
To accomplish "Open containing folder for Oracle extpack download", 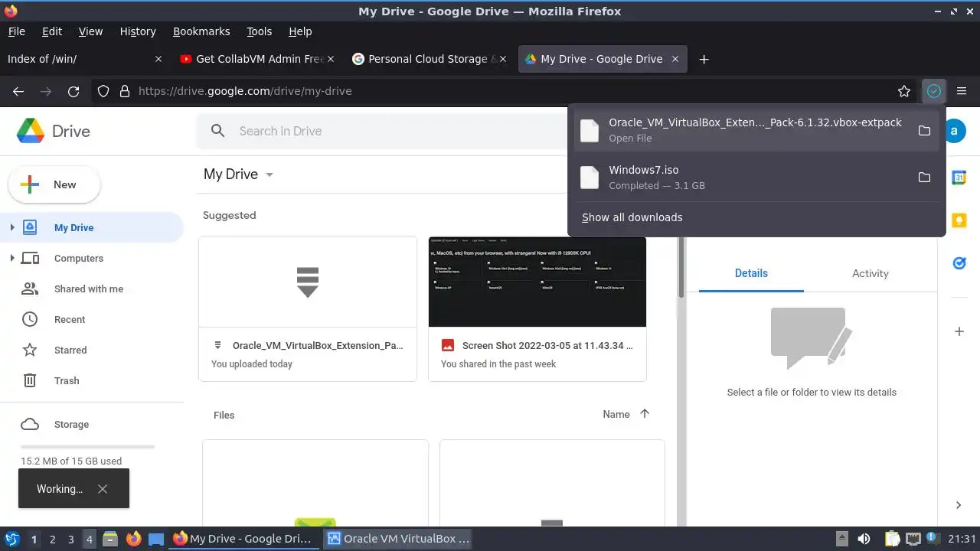I will [x=924, y=130].
